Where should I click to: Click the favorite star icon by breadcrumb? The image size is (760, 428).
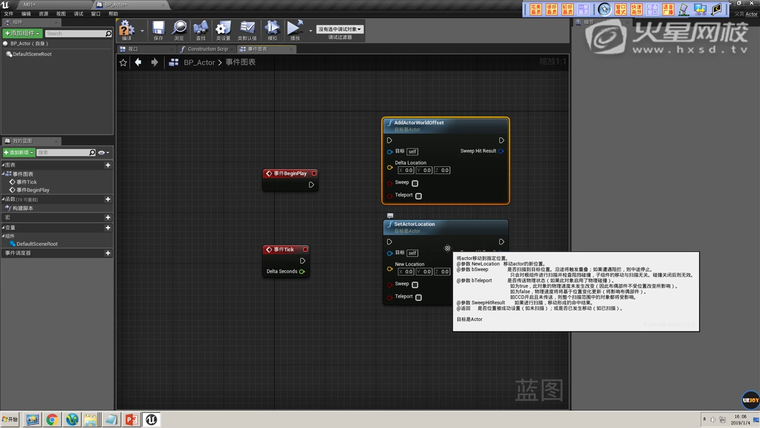click(124, 62)
